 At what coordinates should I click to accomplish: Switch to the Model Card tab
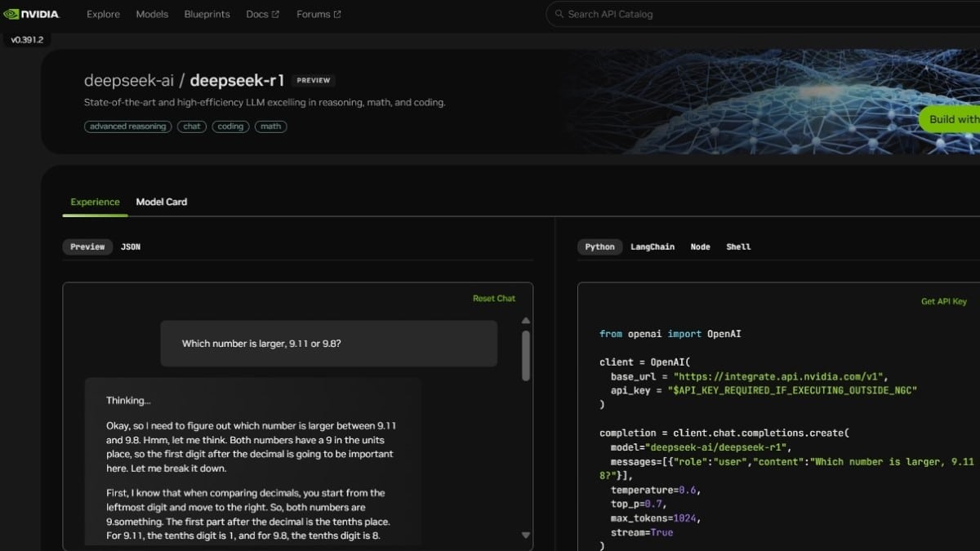(161, 202)
